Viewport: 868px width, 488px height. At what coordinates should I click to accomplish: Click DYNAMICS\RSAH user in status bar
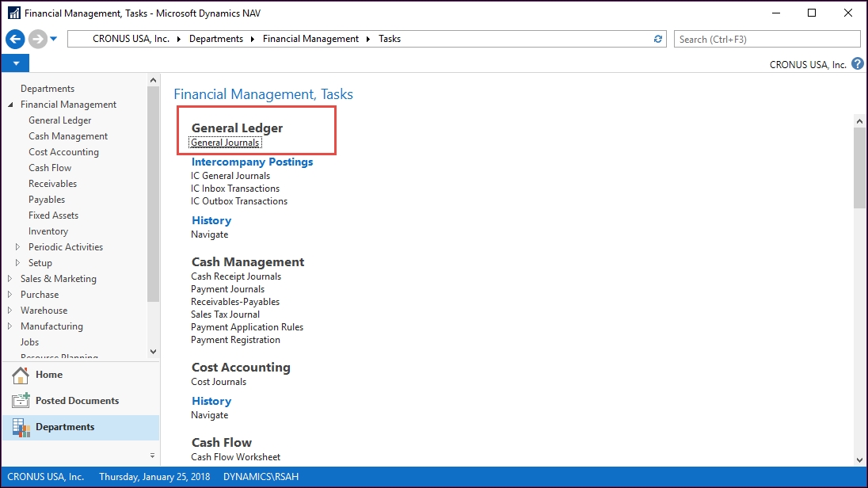[x=261, y=477]
